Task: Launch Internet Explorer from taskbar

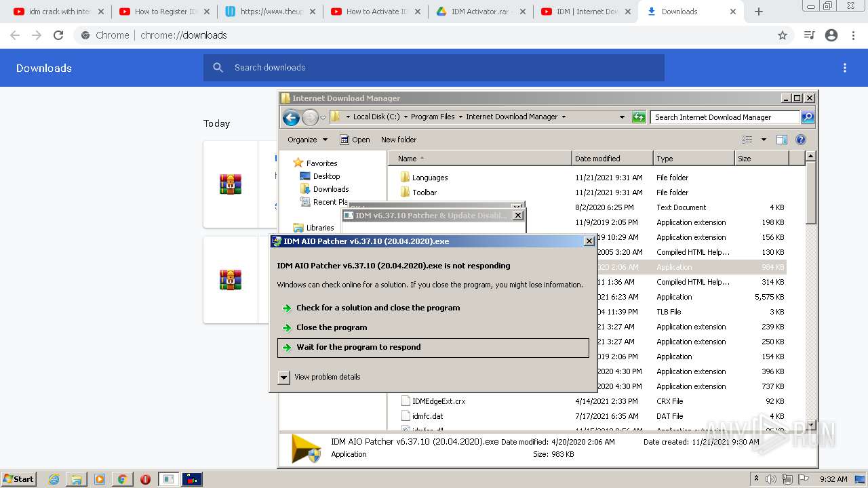Action: pyautogui.click(x=54, y=479)
